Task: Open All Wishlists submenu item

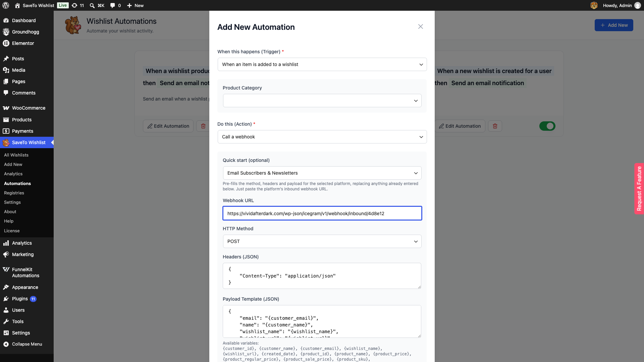Action: [x=16, y=155]
